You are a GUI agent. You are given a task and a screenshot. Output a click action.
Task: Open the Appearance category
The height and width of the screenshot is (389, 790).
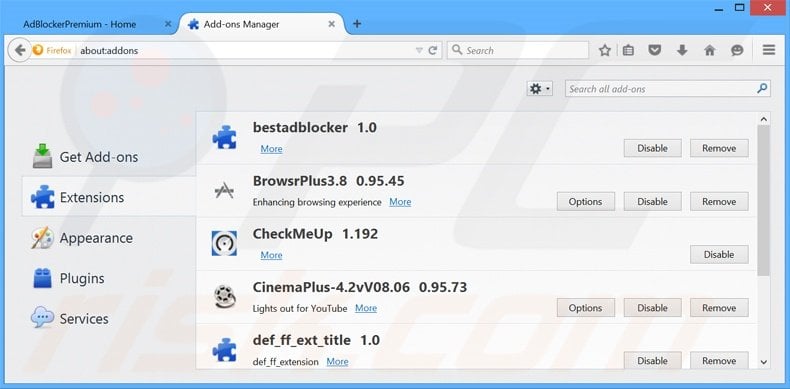point(108,238)
